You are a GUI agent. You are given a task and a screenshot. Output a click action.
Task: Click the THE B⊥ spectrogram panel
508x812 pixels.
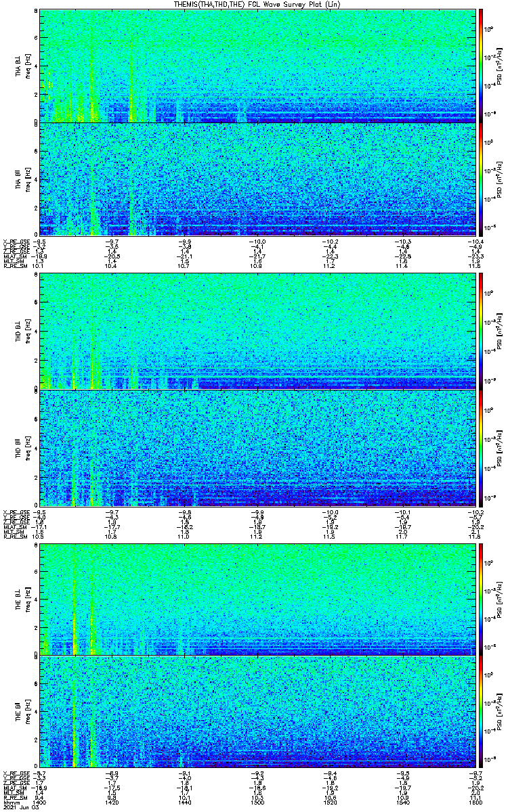click(x=257, y=598)
